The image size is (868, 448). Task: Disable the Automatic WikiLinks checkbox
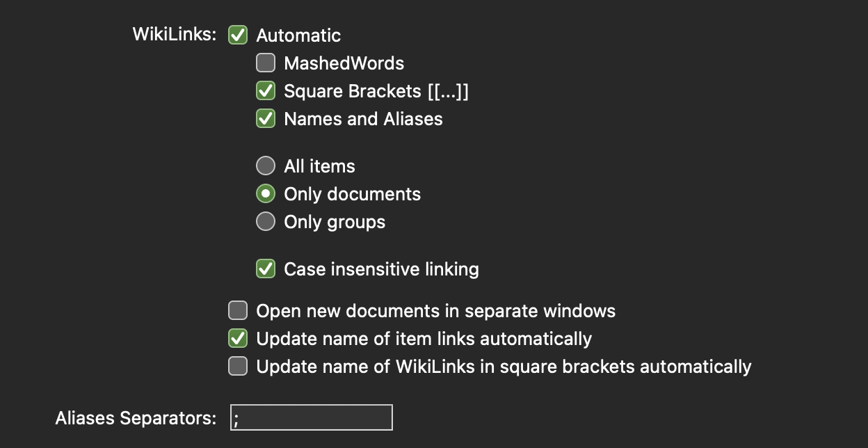[x=238, y=35]
